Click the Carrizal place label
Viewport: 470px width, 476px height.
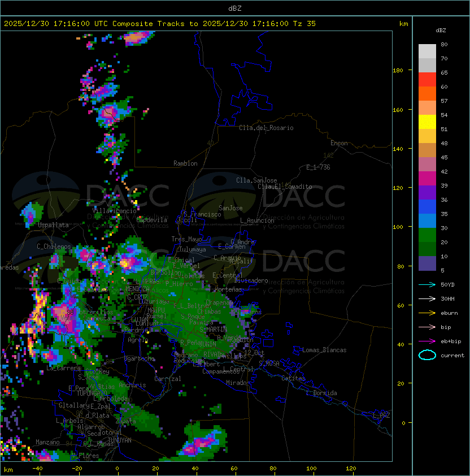(167, 379)
